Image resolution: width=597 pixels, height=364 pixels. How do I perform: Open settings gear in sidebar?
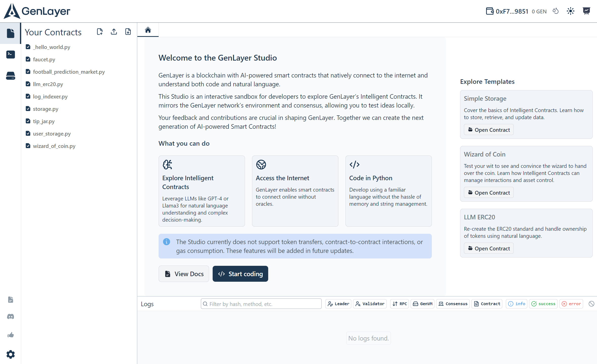(10, 354)
